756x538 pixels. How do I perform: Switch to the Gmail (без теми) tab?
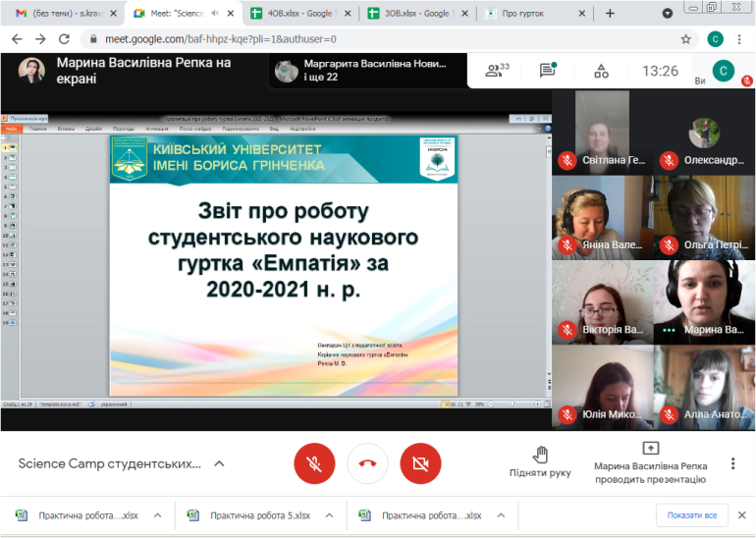59,14
